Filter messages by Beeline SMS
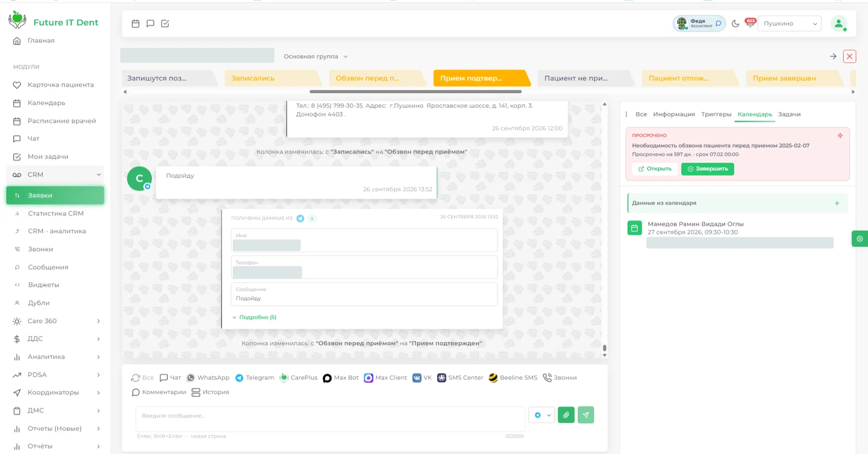This screenshot has height=454, width=868. [513, 378]
